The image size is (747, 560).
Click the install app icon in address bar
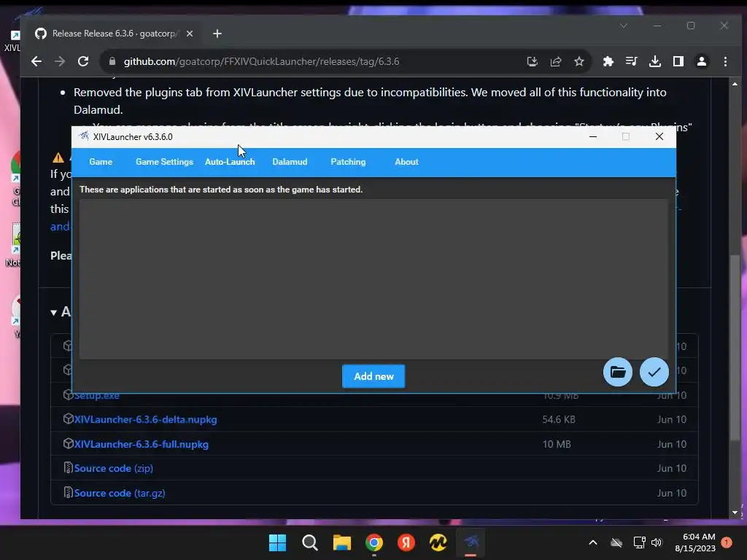[x=532, y=61]
